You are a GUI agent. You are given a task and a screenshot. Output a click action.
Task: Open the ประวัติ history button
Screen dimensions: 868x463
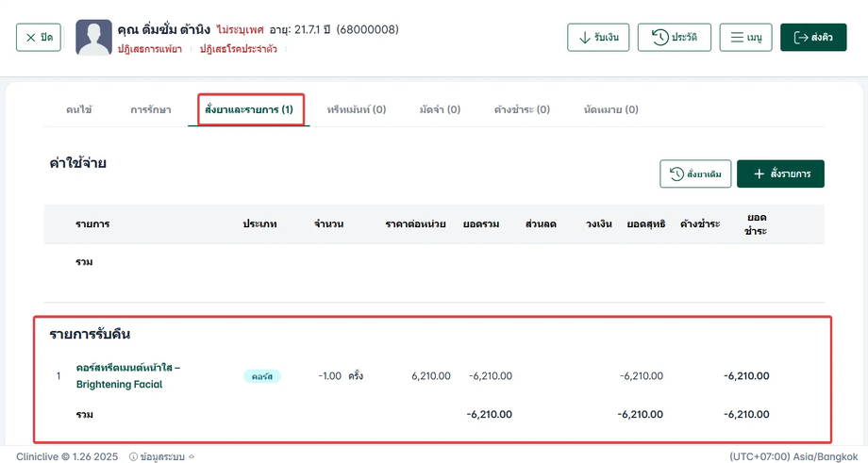coord(675,38)
